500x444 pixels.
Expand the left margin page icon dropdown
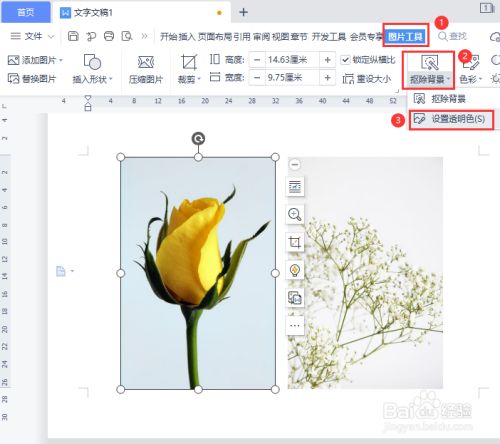[x=72, y=271]
